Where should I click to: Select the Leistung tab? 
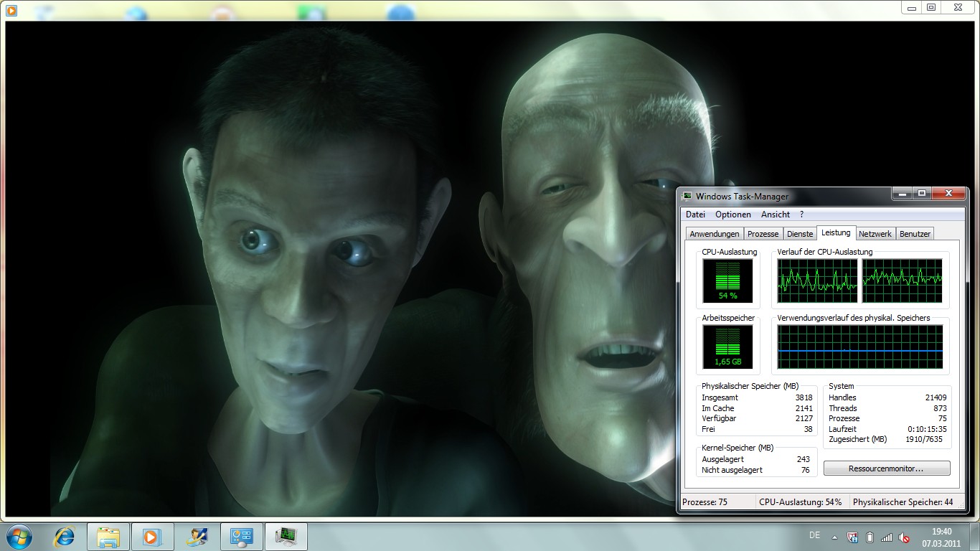coord(836,232)
